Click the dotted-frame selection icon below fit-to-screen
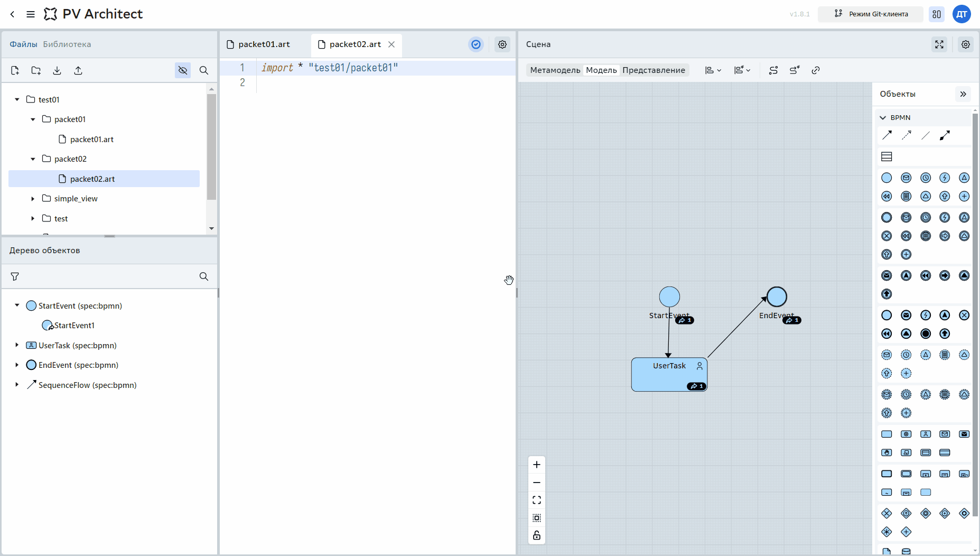The height and width of the screenshot is (556, 980). pyautogui.click(x=537, y=518)
